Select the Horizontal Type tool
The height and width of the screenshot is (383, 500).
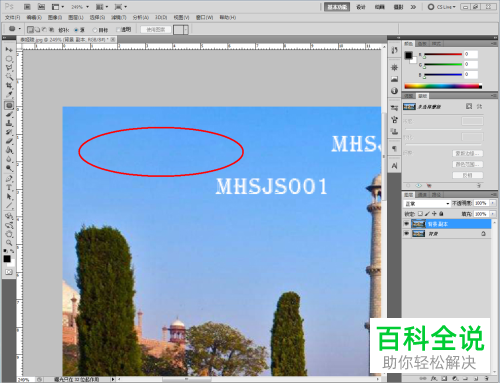(x=9, y=188)
